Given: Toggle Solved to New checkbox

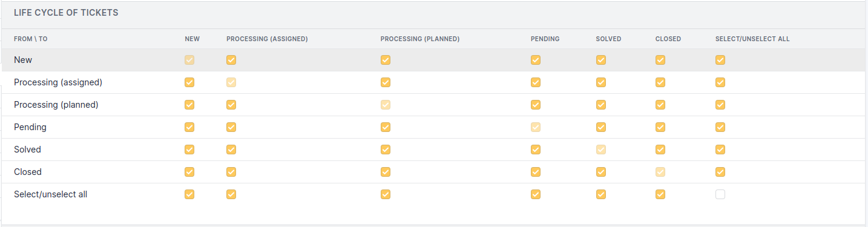Looking at the screenshot, I should [x=189, y=150].
